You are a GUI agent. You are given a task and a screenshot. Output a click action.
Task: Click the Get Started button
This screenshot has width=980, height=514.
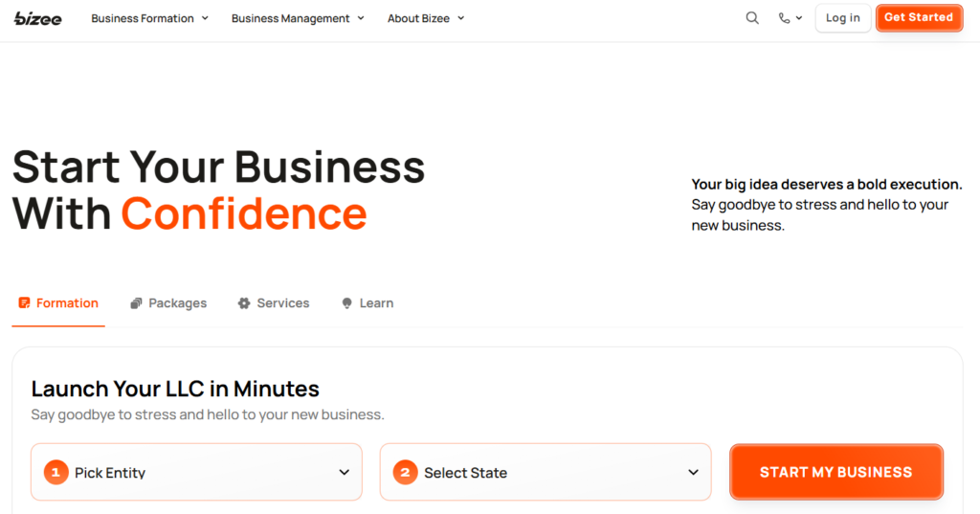[919, 17]
